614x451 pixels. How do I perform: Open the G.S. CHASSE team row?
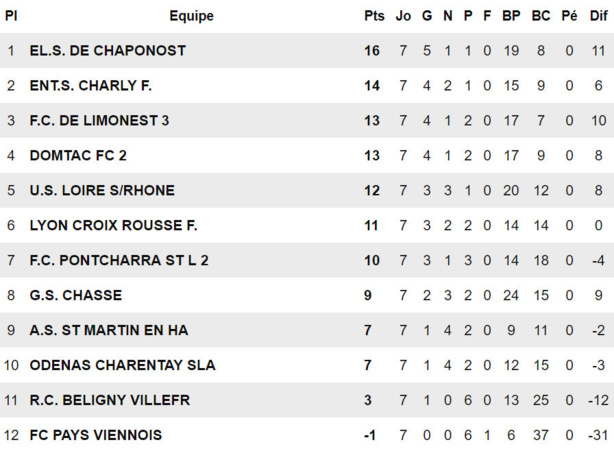76,296
